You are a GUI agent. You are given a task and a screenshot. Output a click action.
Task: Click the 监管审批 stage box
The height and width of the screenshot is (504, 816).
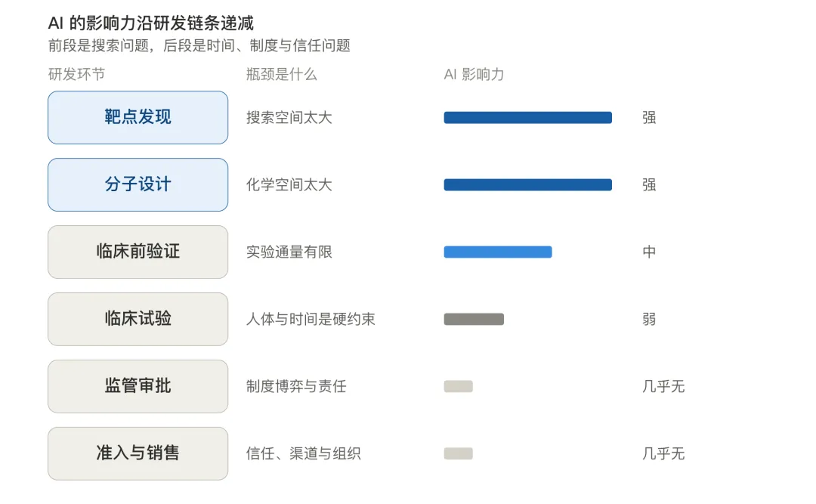pyautogui.click(x=138, y=386)
